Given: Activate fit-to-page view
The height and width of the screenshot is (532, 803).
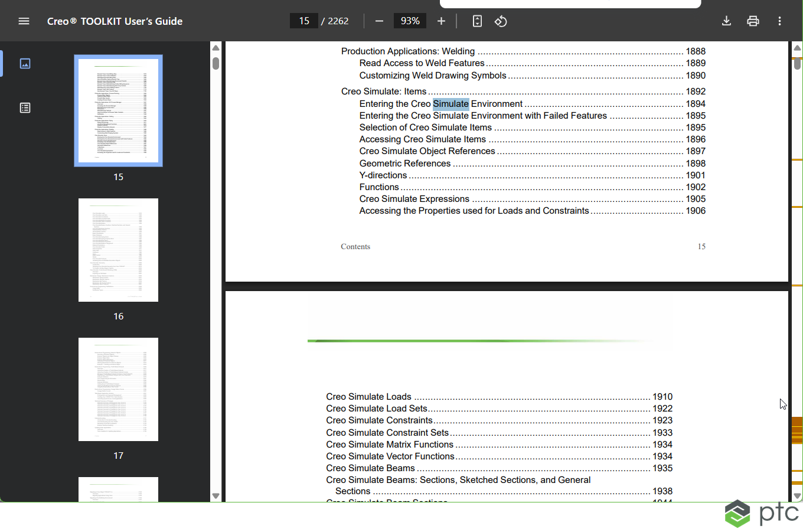Looking at the screenshot, I should click(x=477, y=21).
